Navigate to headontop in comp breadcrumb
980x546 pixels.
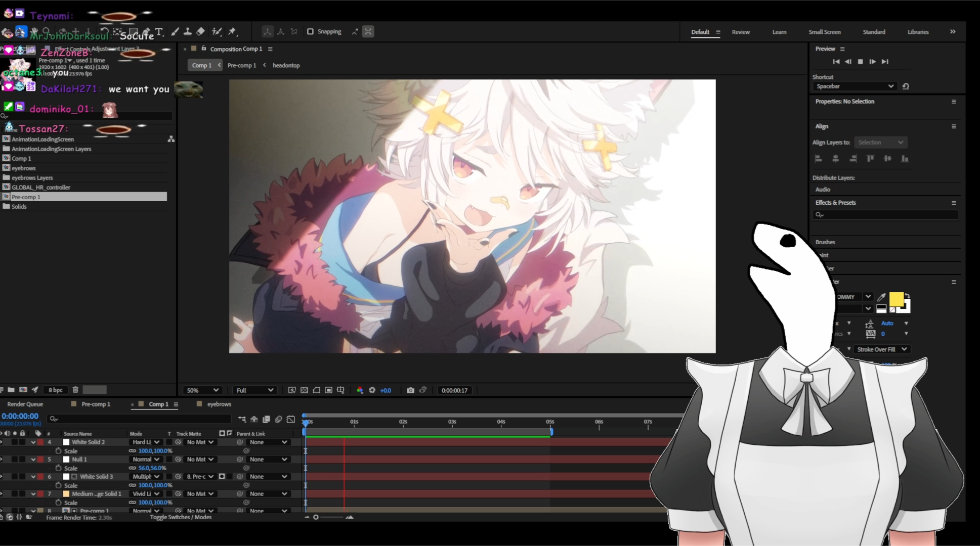(286, 65)
